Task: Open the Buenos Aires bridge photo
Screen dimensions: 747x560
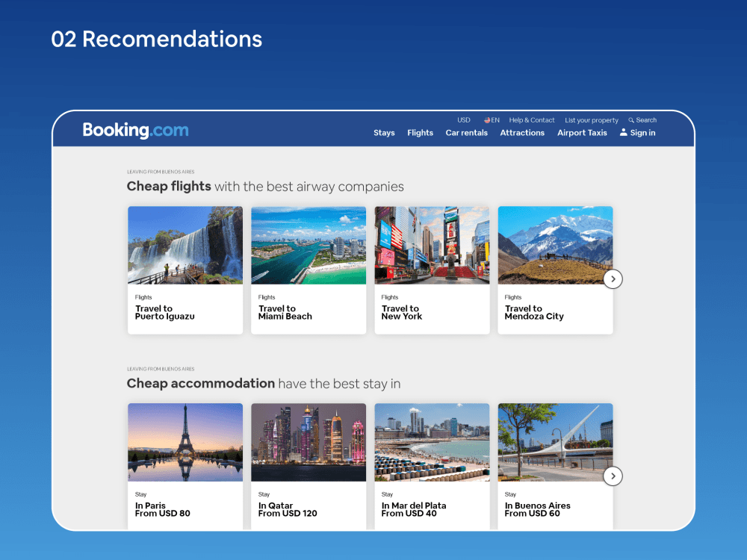Action: [556, 442]
